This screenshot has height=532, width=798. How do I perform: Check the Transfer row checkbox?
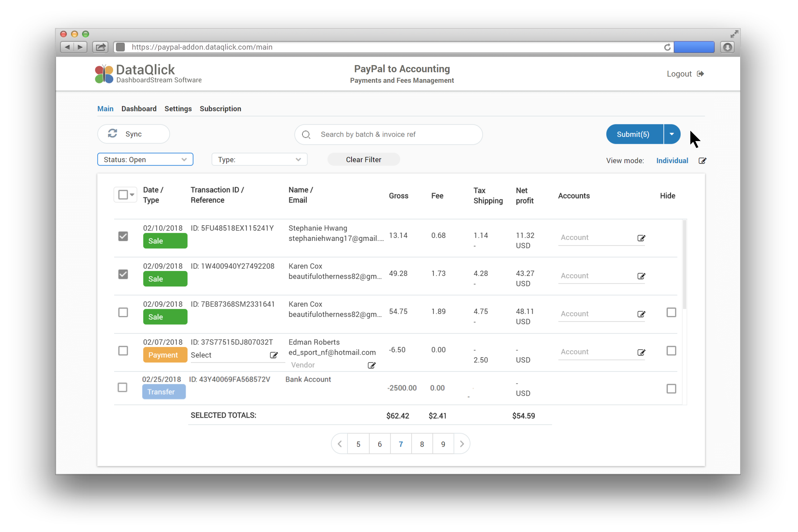point(123,388)
